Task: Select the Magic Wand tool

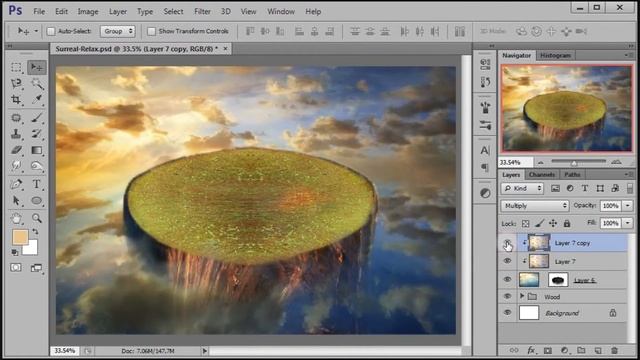Action: pyautogui.click(x=37, y=84)
